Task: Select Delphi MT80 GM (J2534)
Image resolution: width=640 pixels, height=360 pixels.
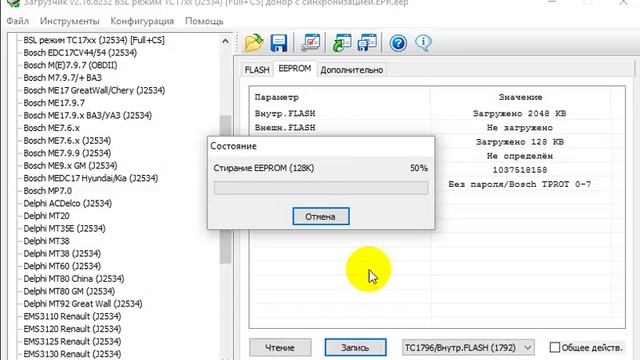Action: [x=69, y=291]
